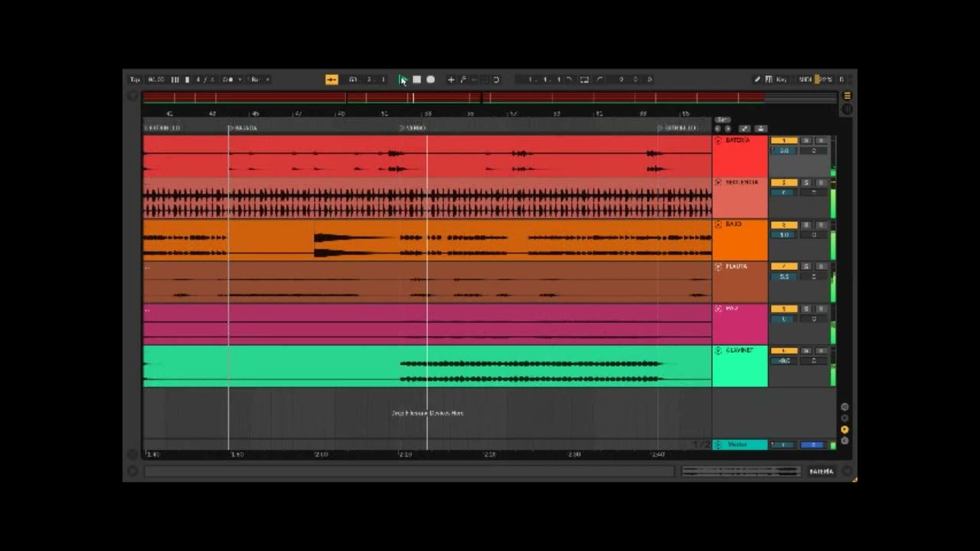The width and height of the screenshot is (980, 551).
Task: Click the Key label in top bar
Action: [x=781, y=80]
